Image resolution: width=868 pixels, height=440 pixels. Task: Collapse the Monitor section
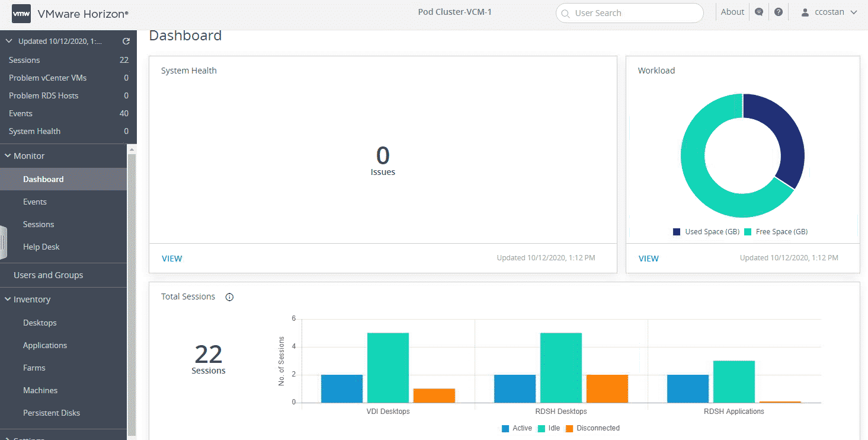(x=8, y=156)
